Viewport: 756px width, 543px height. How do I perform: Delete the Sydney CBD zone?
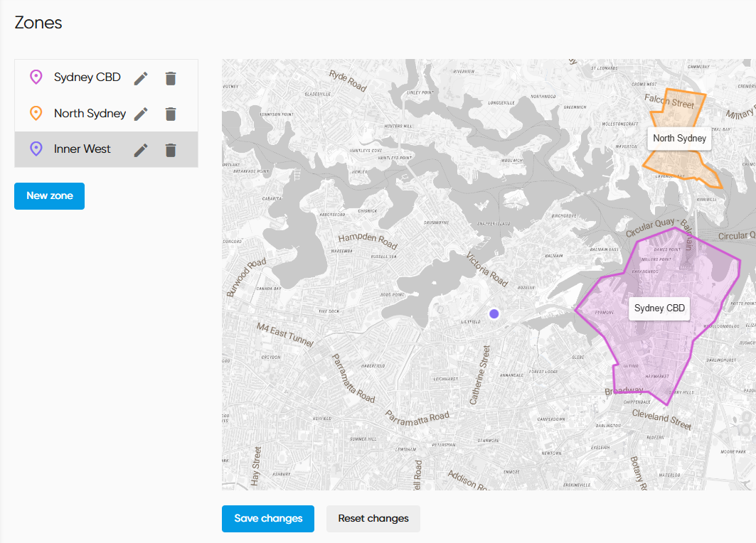[x=170, y=77]
